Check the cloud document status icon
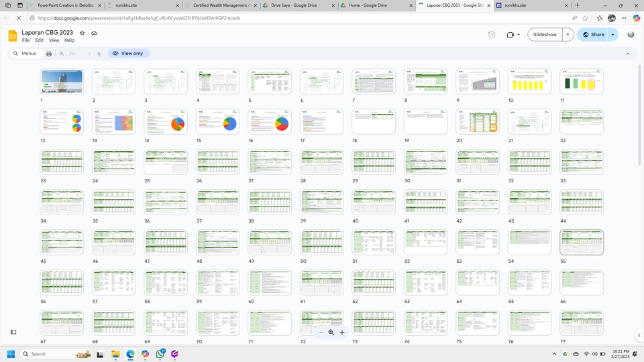The height and width of the screenshot is (362, 644). tap(94, 33)
